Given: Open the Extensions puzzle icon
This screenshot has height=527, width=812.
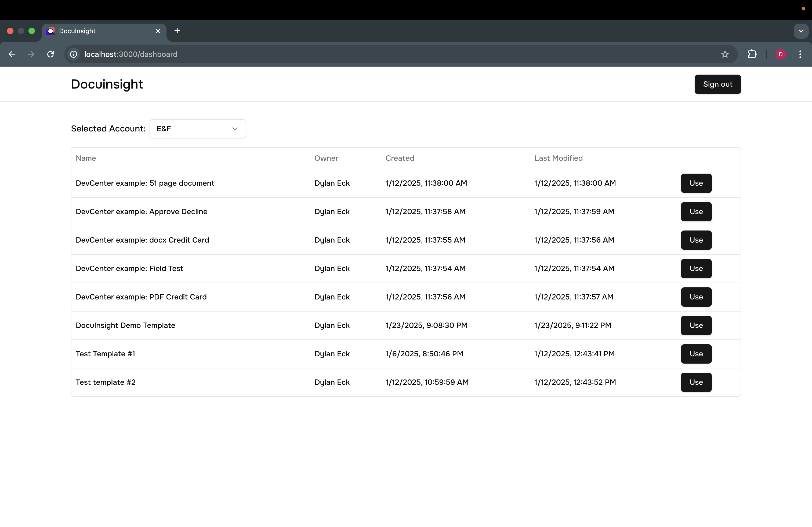Looking at the screenshot, I should (752, 54).
